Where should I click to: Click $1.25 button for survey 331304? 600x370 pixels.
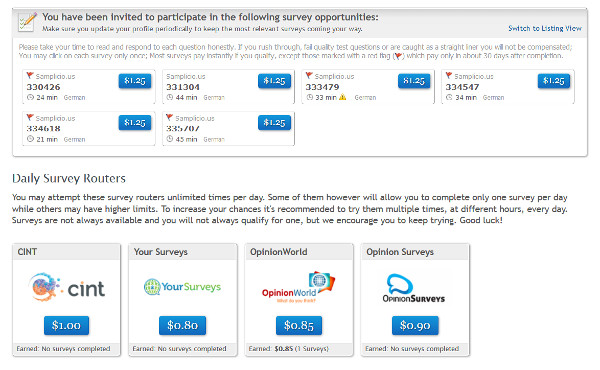click(274, 81)
